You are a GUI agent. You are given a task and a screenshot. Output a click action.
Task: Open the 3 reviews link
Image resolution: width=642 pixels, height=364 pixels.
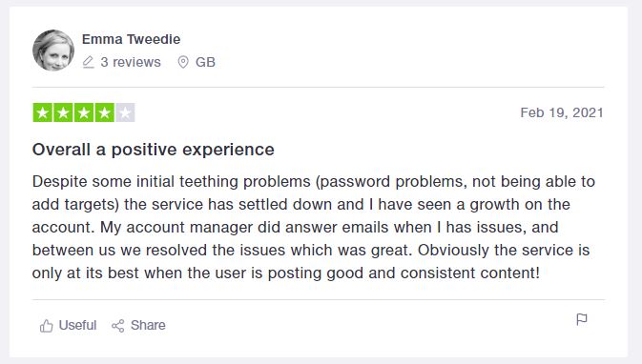[131, 62]
